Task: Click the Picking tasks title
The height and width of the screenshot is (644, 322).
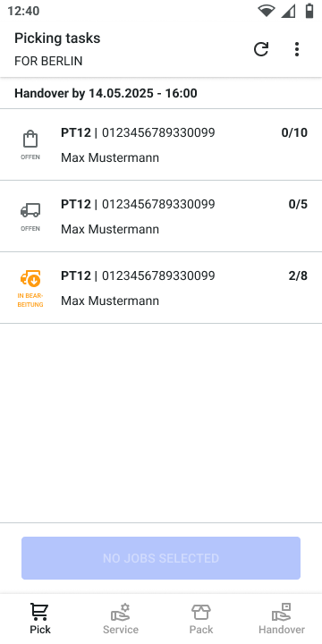Action: 57,38
